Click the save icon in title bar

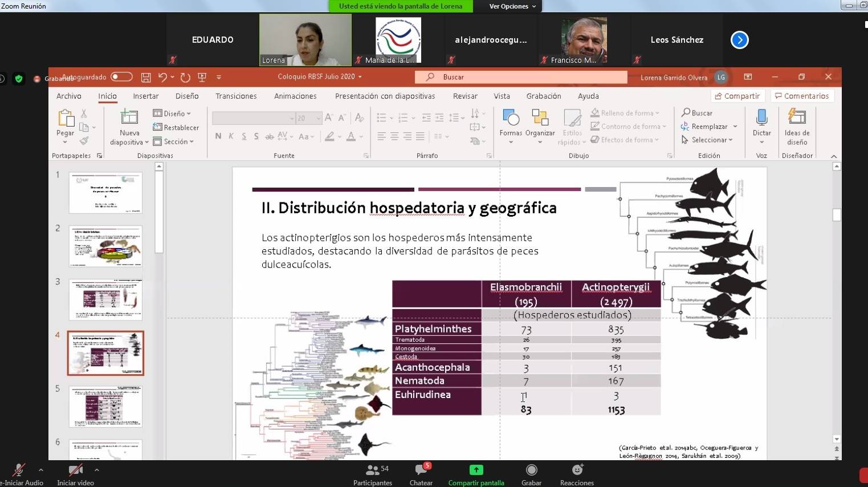(146, 77)
